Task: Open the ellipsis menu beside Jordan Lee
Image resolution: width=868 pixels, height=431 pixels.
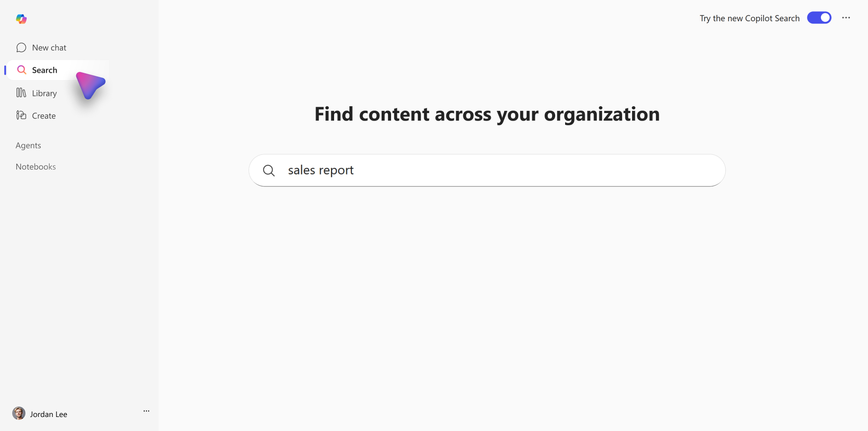Action: coord(146,411)
